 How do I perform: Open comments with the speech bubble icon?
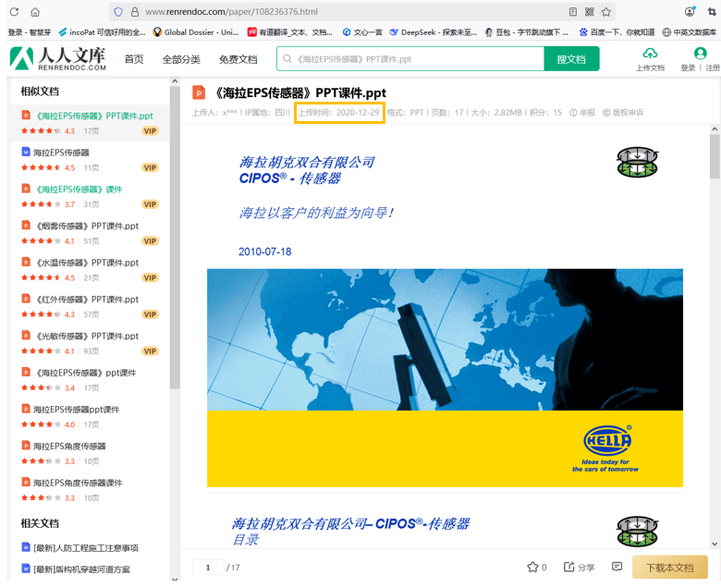[617, 567]
